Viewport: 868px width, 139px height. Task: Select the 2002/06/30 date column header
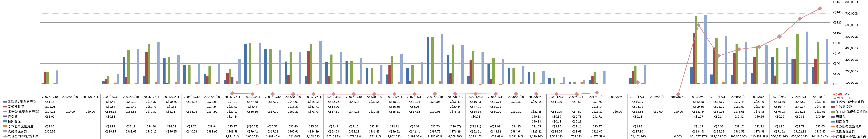[50, 97]
